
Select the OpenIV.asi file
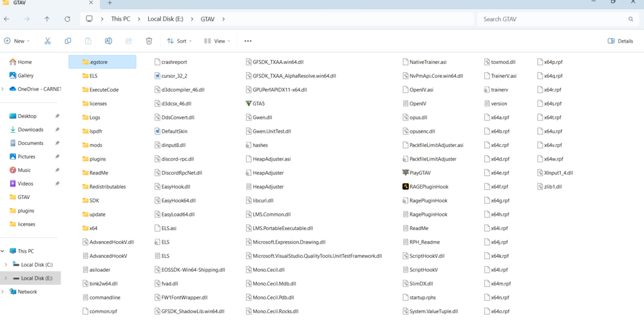tap(418, 90)
